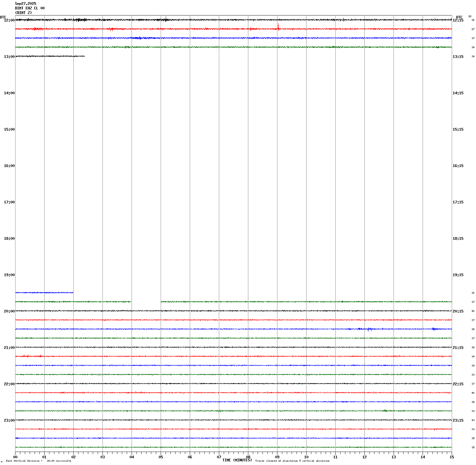Screen dimensions: 476x465
Task: Click the 00 minute label at bottom left
Action: point(15,457)
